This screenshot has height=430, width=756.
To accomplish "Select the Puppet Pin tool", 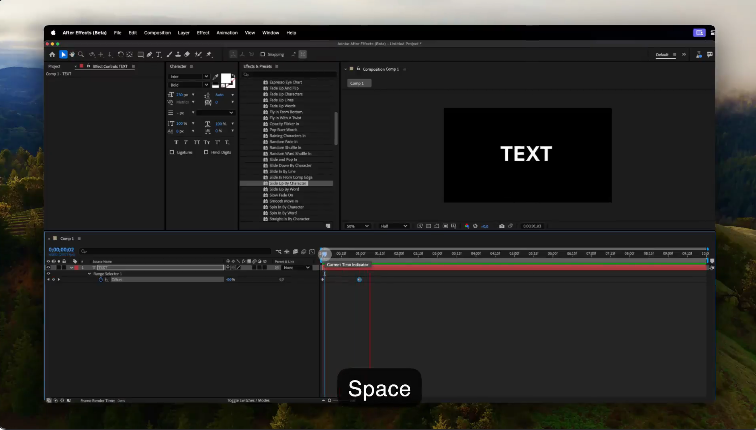I will coord(209,54).
